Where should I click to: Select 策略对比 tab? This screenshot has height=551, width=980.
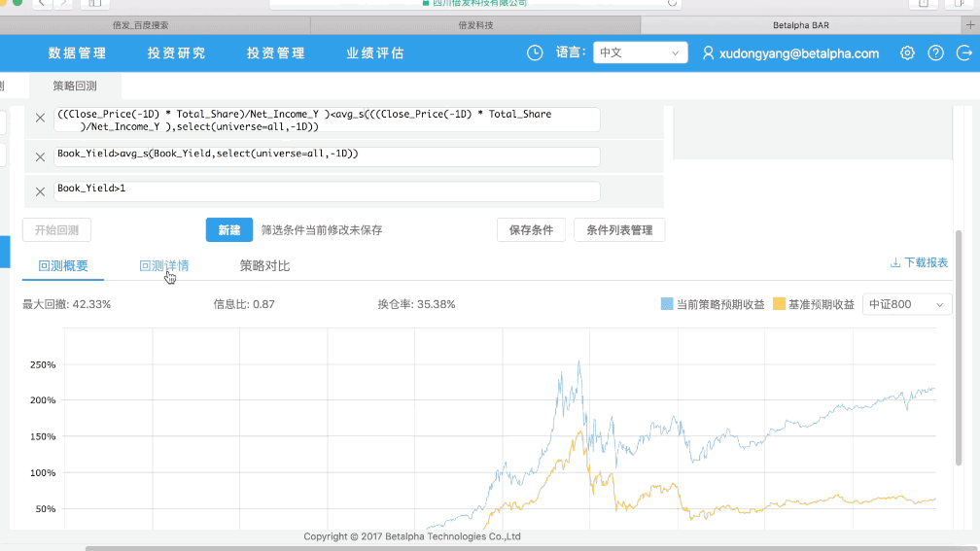[x=264, y=265]
